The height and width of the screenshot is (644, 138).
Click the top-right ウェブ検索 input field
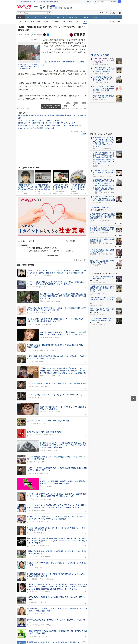pyautogui.click(x=104, y=2)
